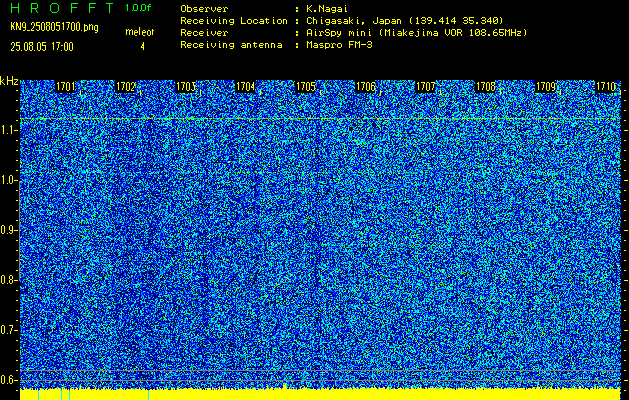Click the Observer label
The height and width of the screenshot is (400, 629).
click(x=204, y=8)
